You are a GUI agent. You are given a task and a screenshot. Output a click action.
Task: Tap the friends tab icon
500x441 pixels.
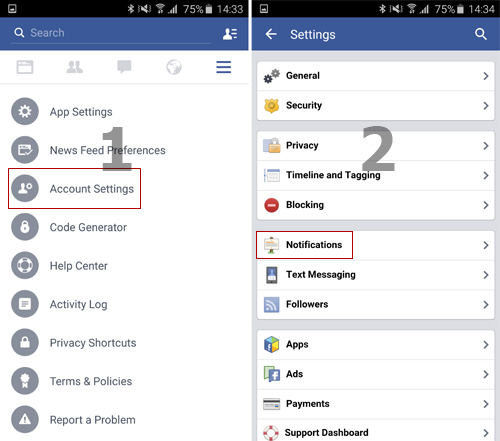[x=74, y=67]
